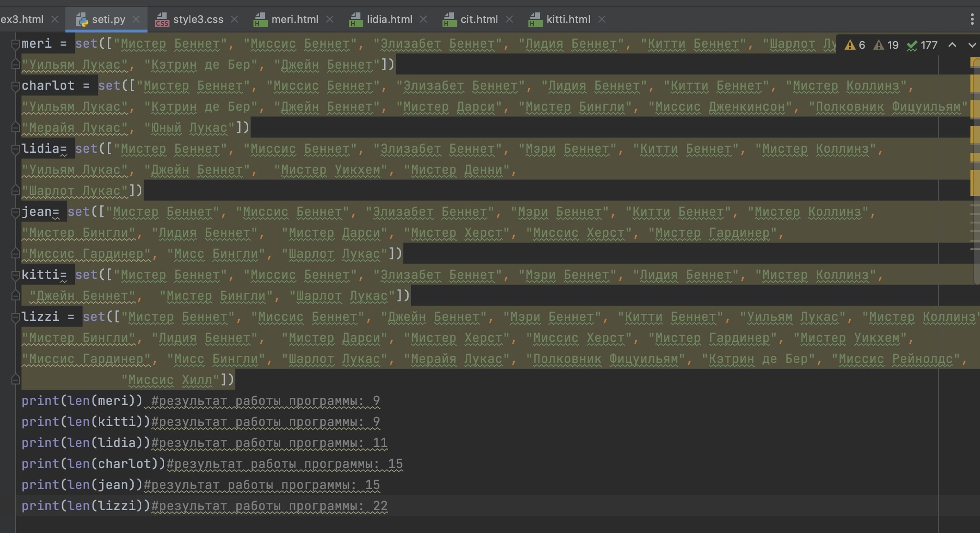Close the style3.css tab
The height and width of the screenshot is (533, 980).
[x=234, y=19]
